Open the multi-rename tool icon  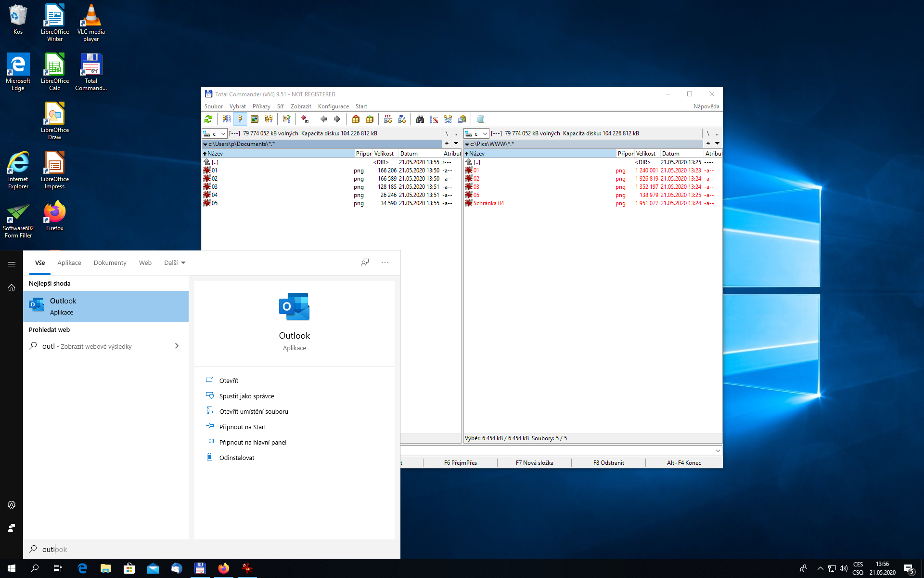pyautogui.click(x=434, y=119)
